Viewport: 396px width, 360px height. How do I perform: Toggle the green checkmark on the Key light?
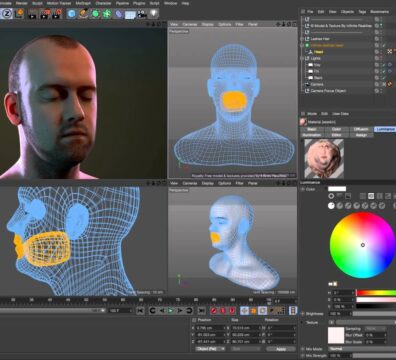(384, 65)
